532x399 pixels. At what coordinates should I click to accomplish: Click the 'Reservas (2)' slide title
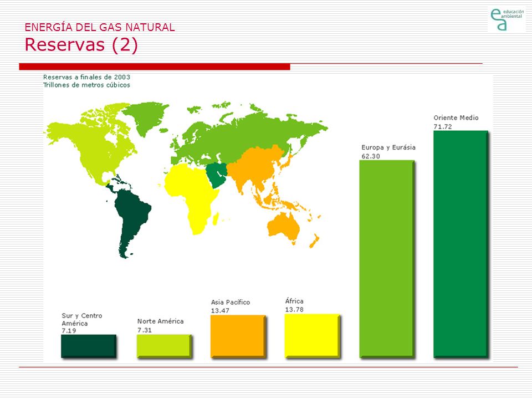[81, 45]
